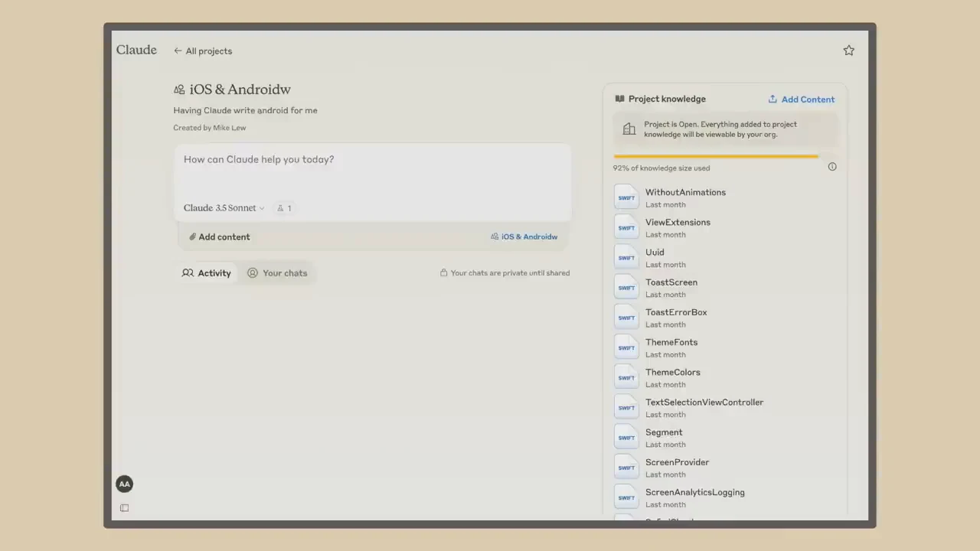Click the lock icon beside private chats notice
This screenshot has height=551, width=980.
pyautogui.click(x=443, y=272)
